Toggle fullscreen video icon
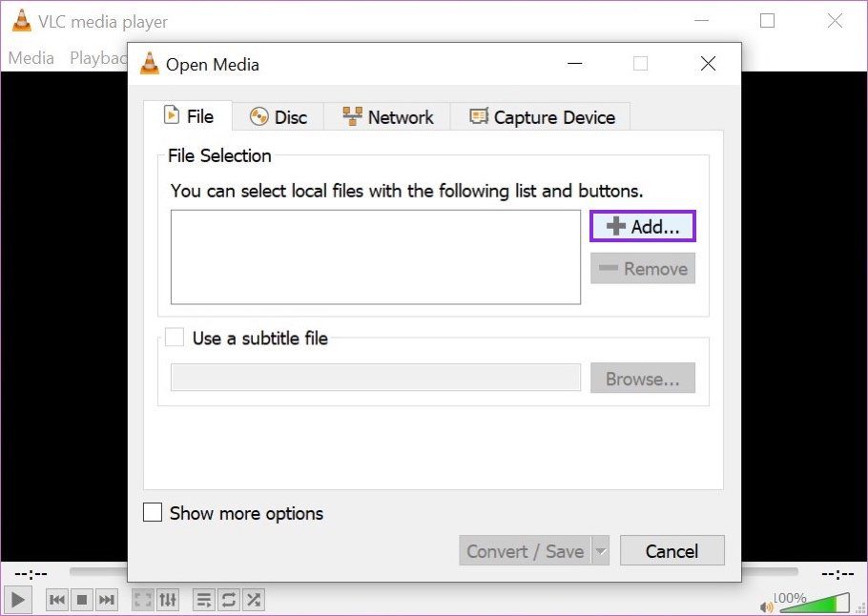The height and width of the screenshot is (616, 868). (x=143, y=600)
